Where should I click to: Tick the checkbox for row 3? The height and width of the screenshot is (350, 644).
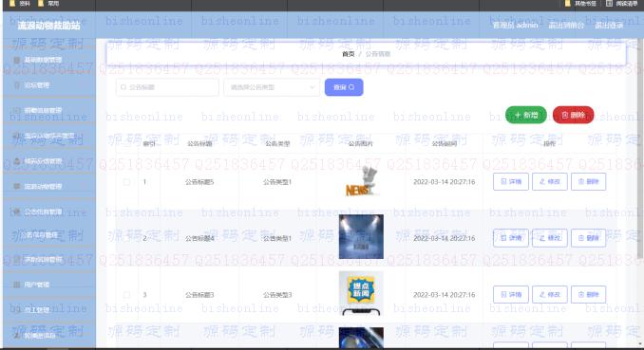pos(126,295)
